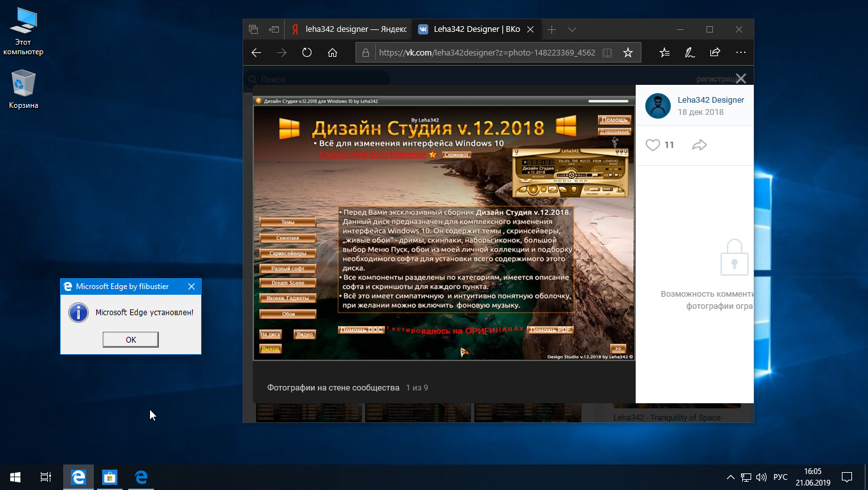
Task: Click the second Edge taskbar icon
Action: (x=141, y=477)
